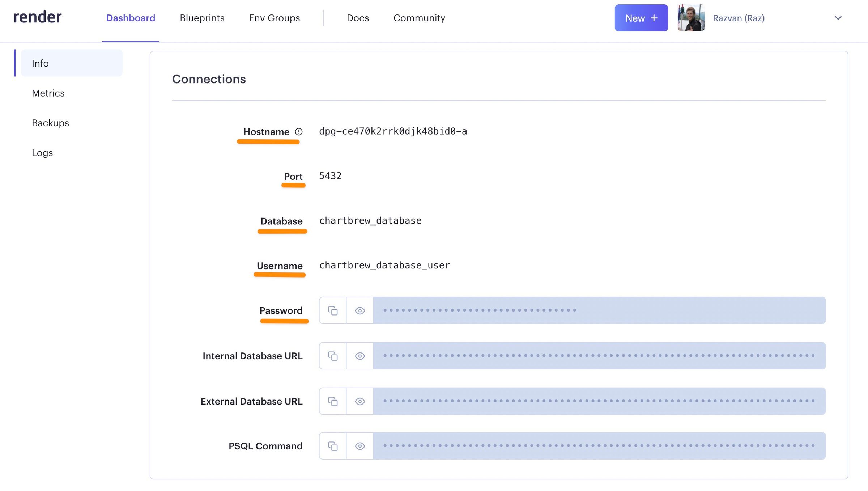Select Metrics in the sidebar
The image size is (868, 491).
coord(48,93)
